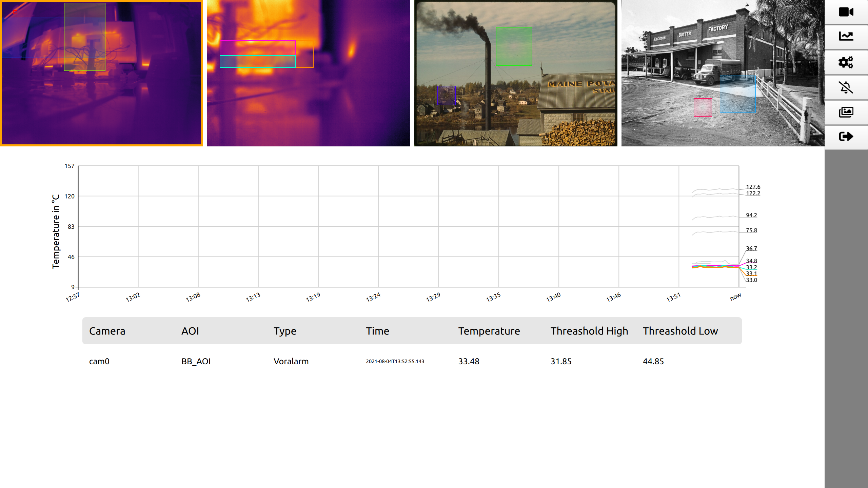This screenshot has height=488, width=868.
Task: Click the blue AOI rectangle on butter factory image
Action: coord(738,94)
